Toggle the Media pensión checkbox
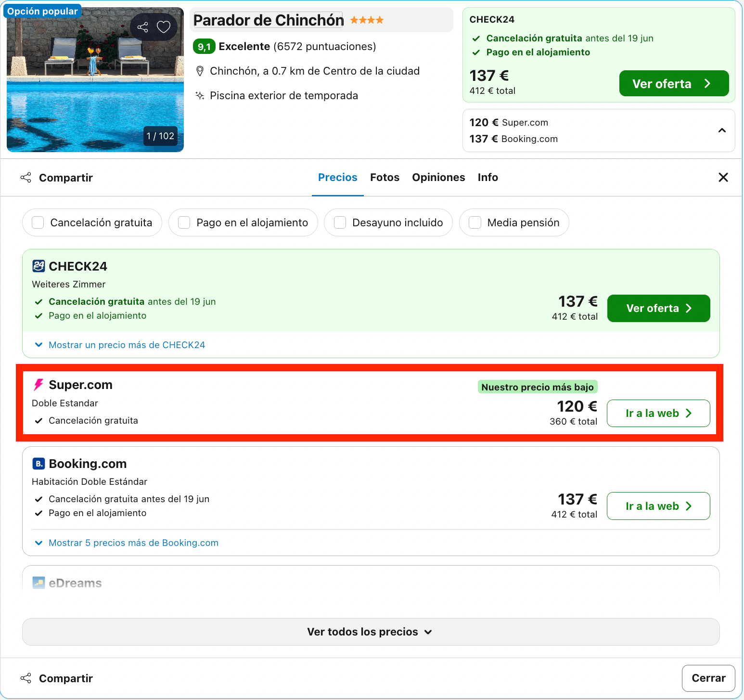Viewport: 744px width, 700px height. pos(475,222)
